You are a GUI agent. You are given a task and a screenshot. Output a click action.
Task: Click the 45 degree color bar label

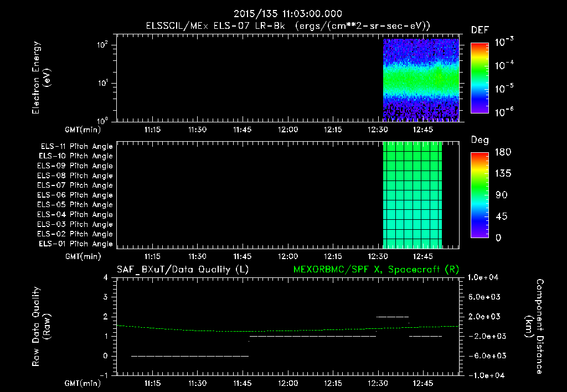tap(502, 216)
